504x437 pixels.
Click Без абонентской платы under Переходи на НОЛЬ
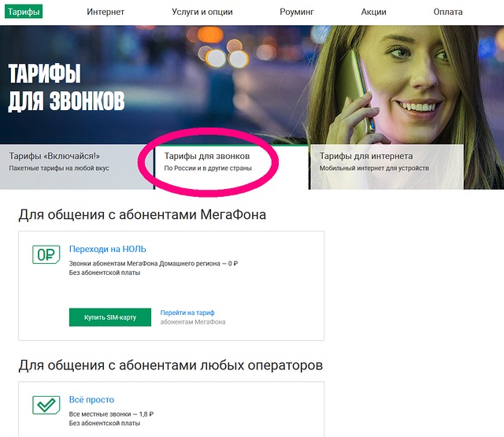[x=105, y=272]
